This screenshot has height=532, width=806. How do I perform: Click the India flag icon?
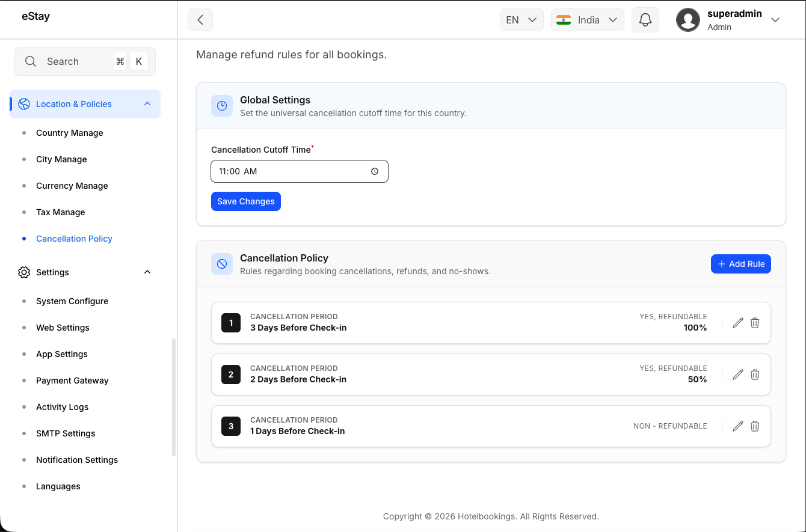564,20
